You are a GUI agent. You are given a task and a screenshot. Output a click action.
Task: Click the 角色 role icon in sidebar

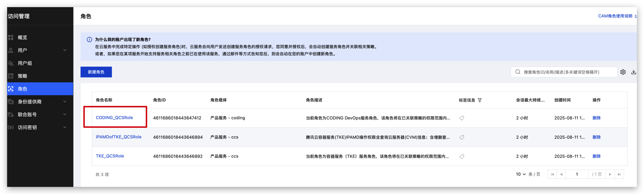point(10,89)
